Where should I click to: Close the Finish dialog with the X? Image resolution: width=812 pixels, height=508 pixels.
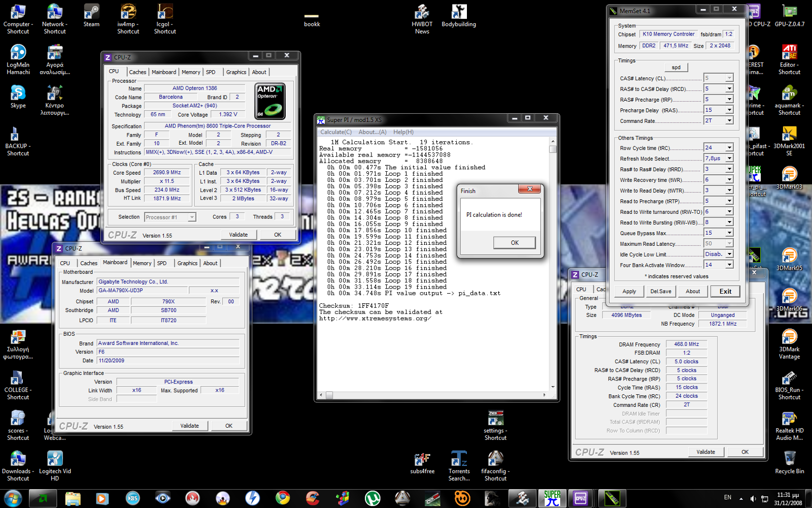click(x=530, y=189)
